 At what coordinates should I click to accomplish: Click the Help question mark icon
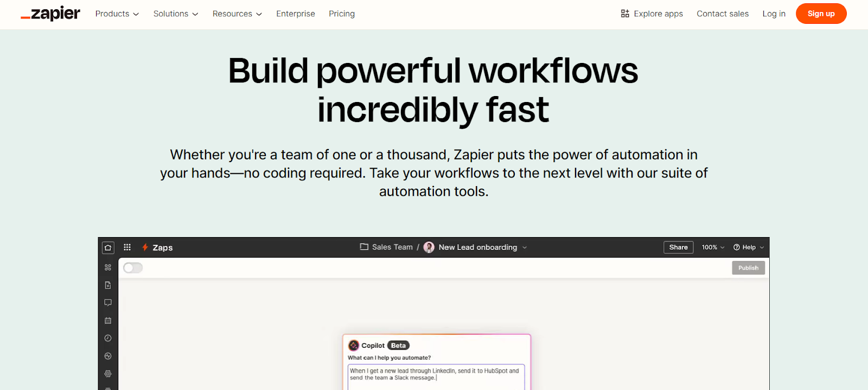coord(737,247)
